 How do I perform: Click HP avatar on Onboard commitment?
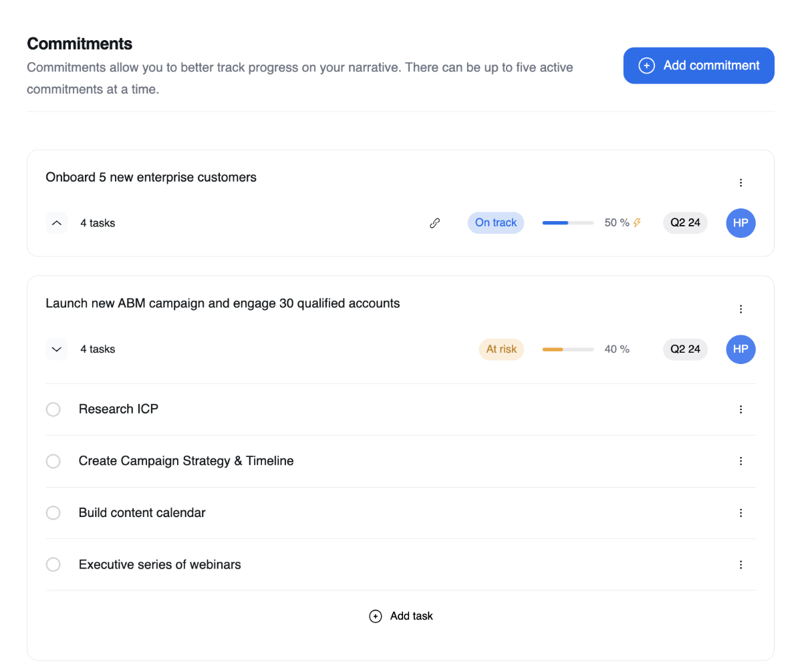(741, 223)
